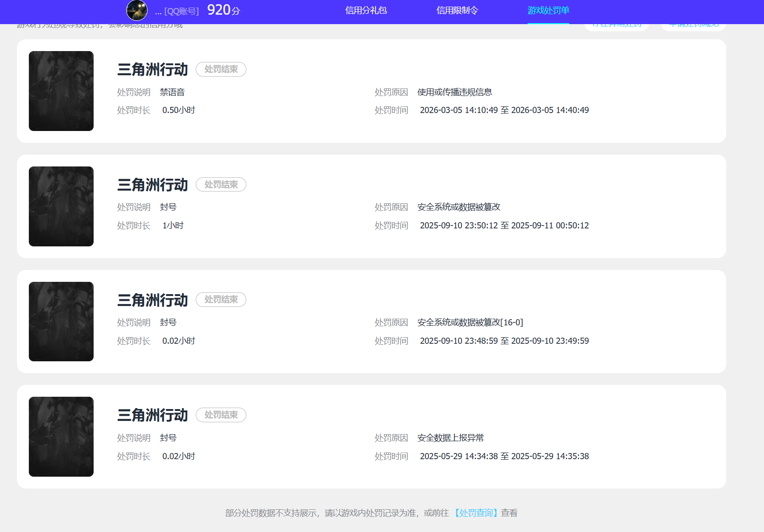Click the 封号 description on the 1小时 card
Viewport: 764px width, 532px height.
168,207
